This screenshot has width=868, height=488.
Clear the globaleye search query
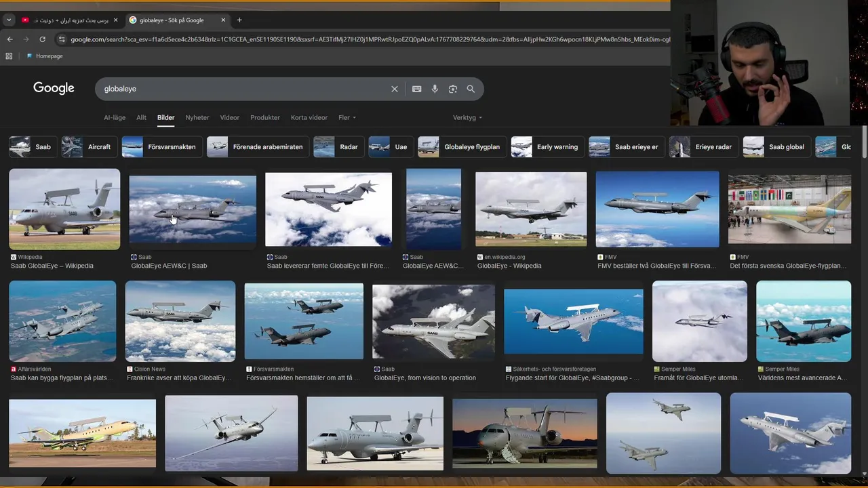tap(394, 89)
